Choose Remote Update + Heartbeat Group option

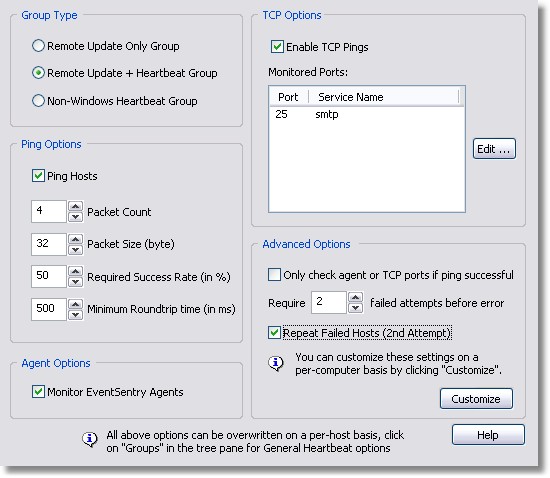pyautogui.click(x=38, y=73)
